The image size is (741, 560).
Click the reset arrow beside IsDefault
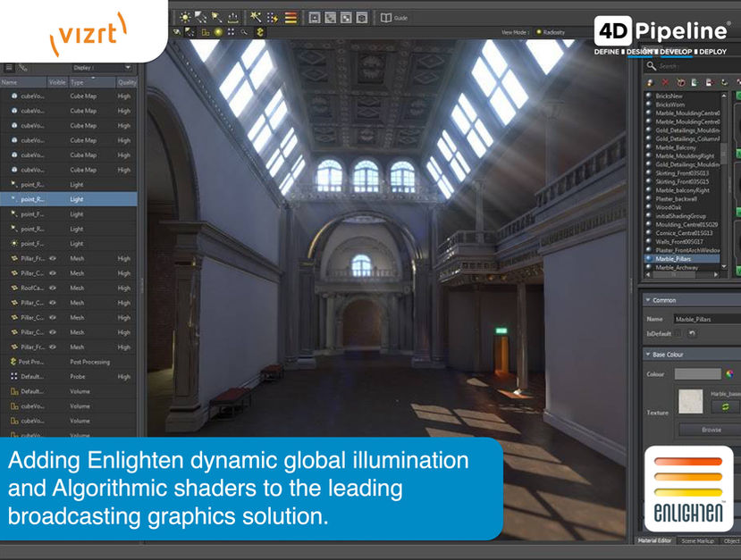tap(692, 333)
